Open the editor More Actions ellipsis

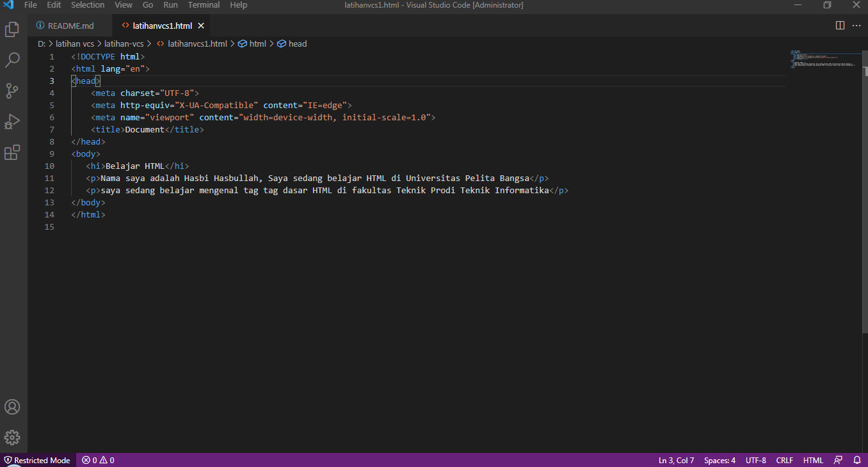(856, 26)
